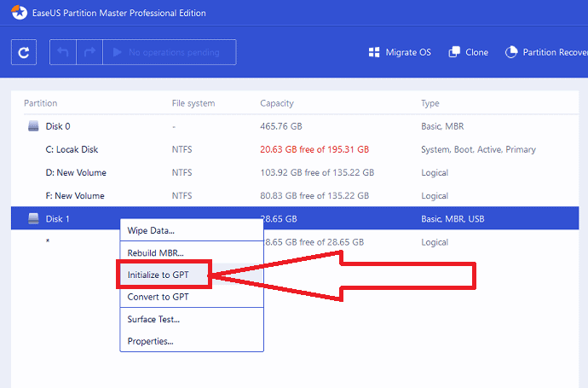Image resolution: width=588 pixels, height=388 pixels.
Task: Open the Migrate OS tool
Action: tap(400, 52)
